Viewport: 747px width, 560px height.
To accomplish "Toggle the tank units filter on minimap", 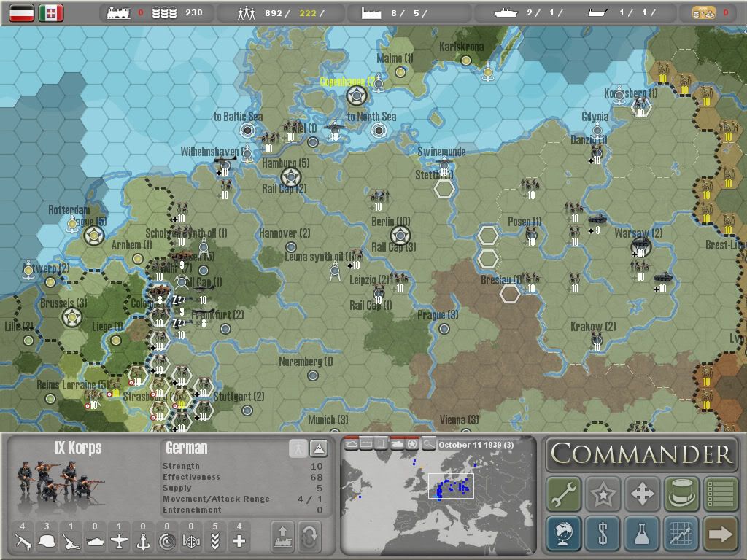I will (x=398, y=444).
